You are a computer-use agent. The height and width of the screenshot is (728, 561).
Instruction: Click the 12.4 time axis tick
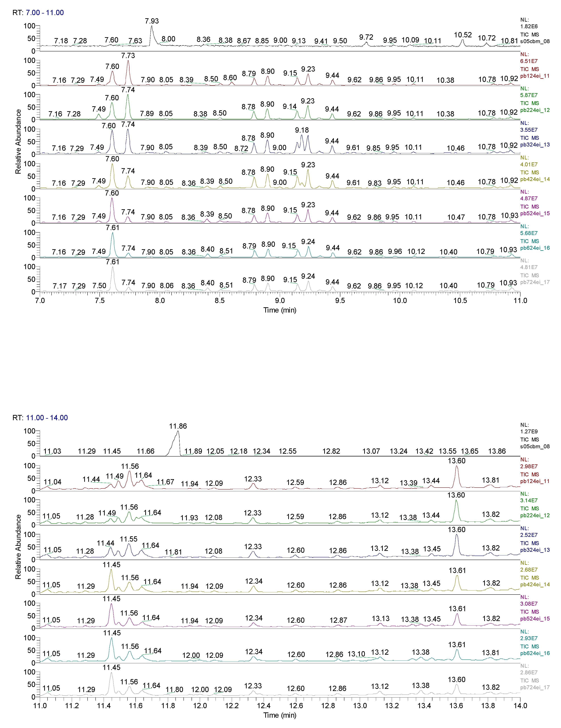pos(264,706)
